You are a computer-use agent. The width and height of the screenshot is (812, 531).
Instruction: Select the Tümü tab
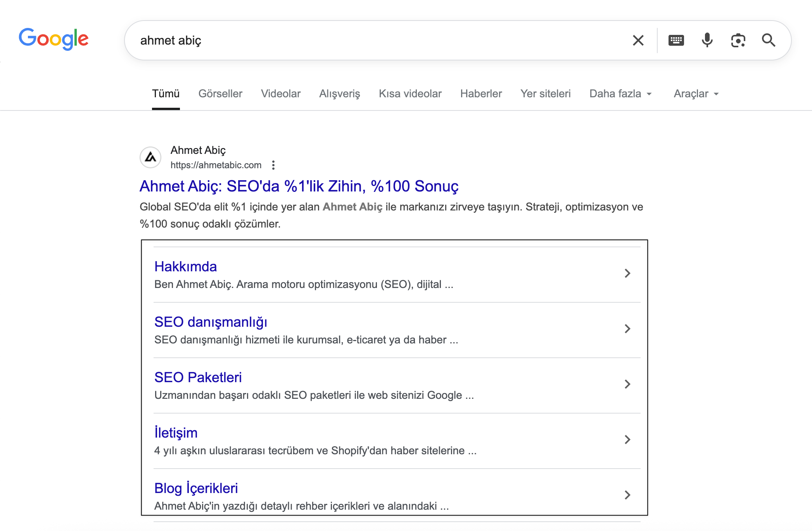[x=166, y=94]
